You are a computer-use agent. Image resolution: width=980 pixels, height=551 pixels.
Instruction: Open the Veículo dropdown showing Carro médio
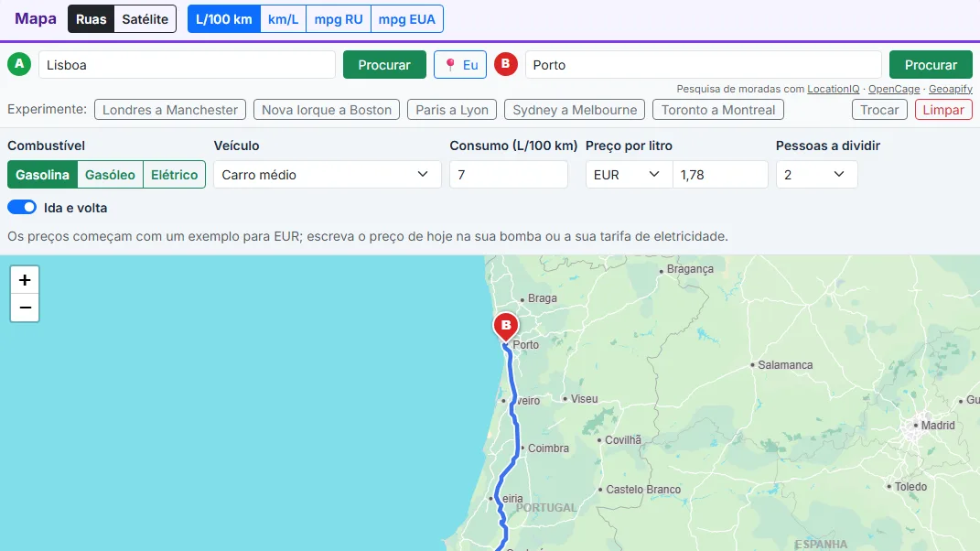click(327, 175)
